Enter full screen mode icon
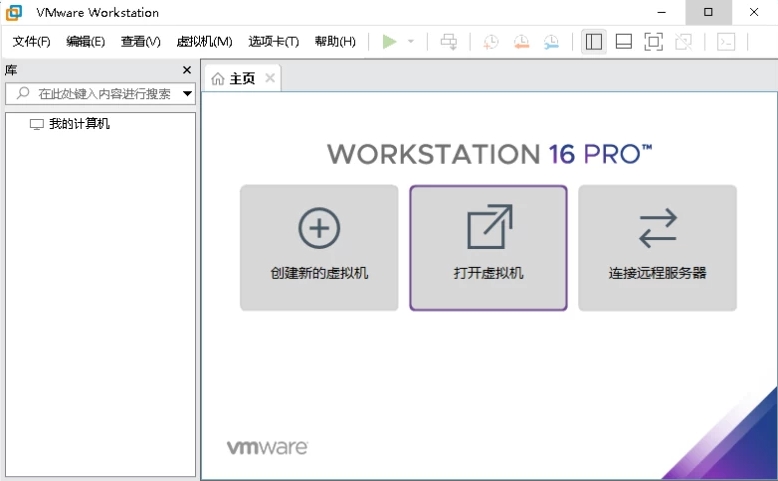 [x=653, y=42]
